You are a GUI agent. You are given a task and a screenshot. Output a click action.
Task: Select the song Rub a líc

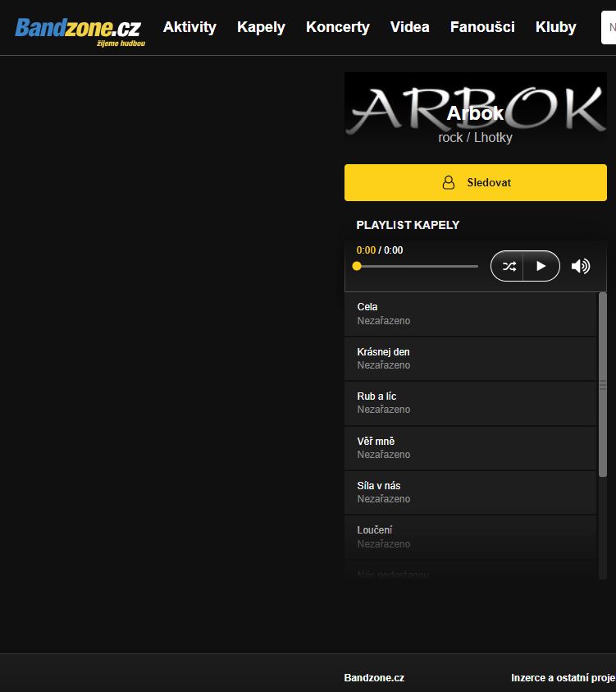pos(470,403)
